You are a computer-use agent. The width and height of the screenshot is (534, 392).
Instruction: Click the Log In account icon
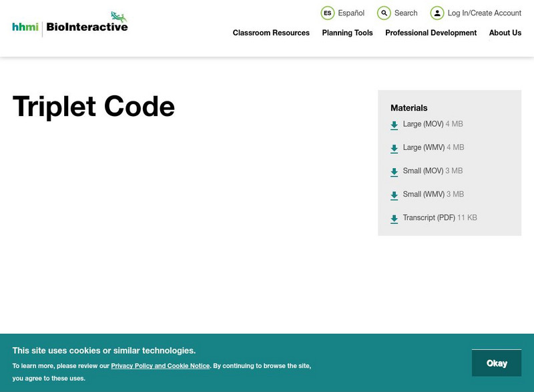(438, 13)
